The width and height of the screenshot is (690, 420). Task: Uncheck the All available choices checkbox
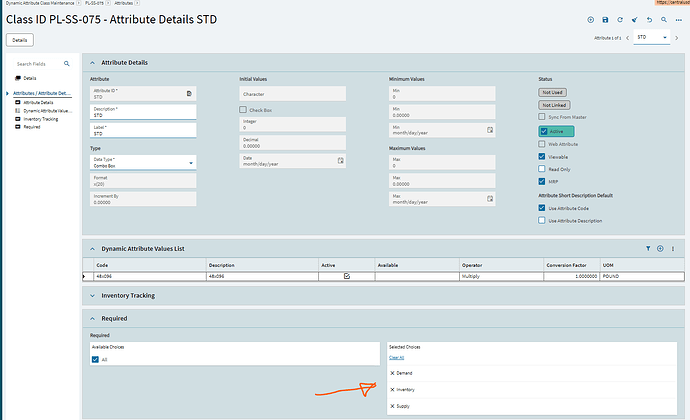[x=95, y=359]
